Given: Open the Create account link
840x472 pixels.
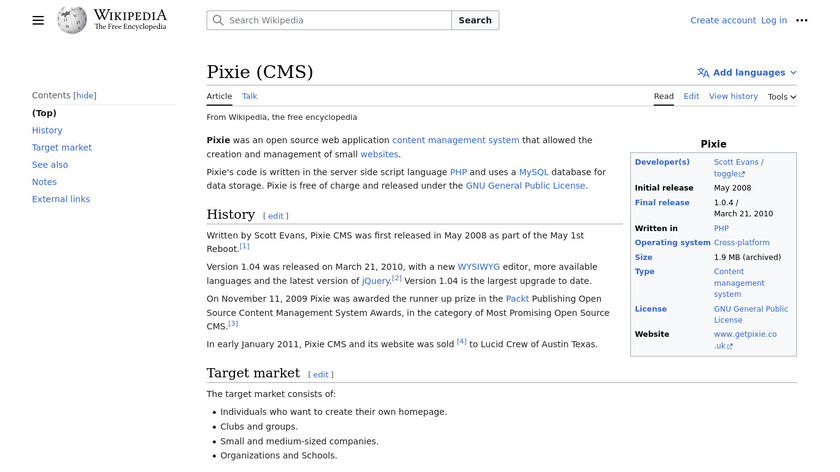Looking at the screenshot, I should point(723,20).
